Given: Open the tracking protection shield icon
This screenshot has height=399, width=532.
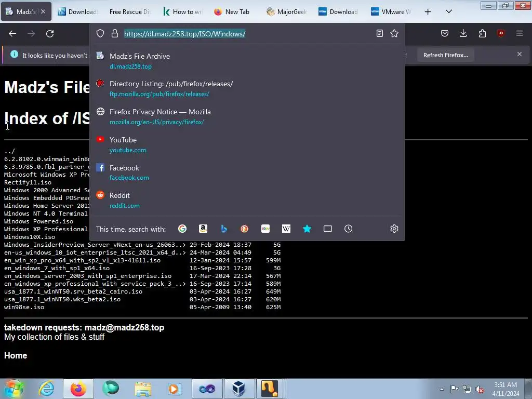Looking at the screenshot, I should (x=100, y=34).
